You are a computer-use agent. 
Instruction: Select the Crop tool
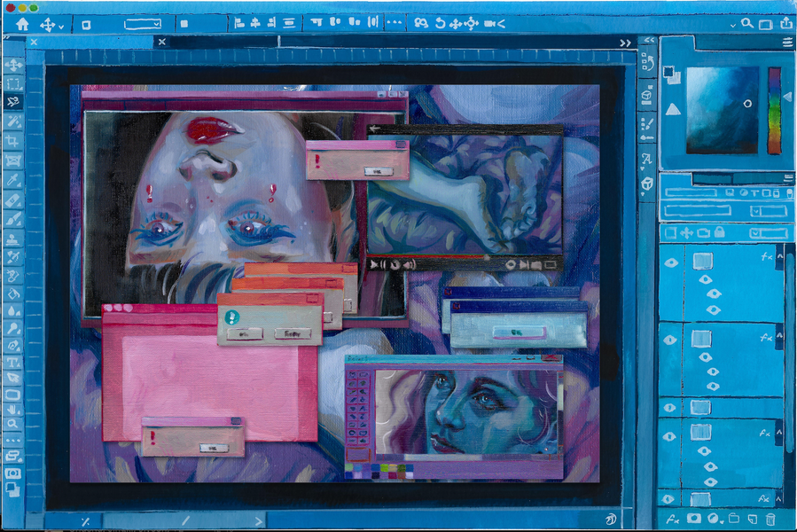[x=13, y=141]
